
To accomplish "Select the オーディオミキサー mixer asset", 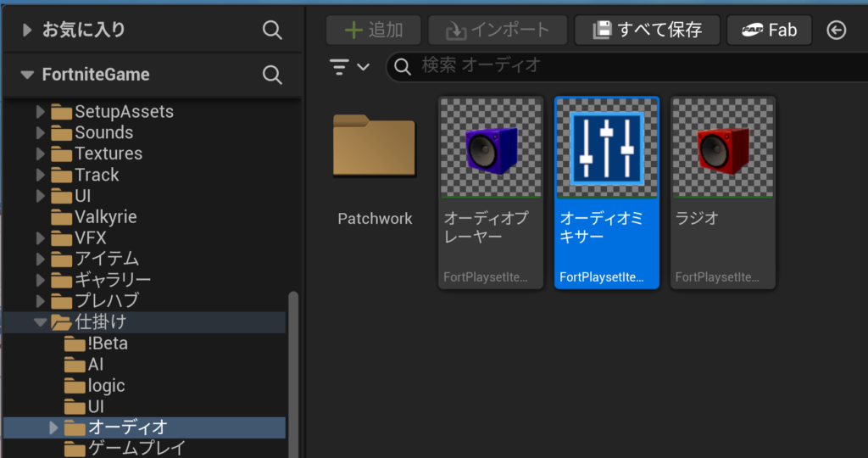I will pyautogui.click(x=607, y=193).
